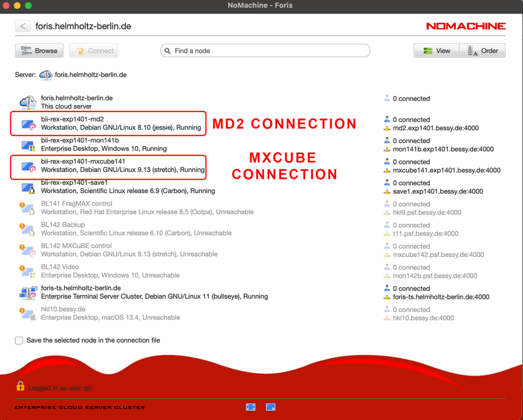Click host icon beside mxcube141.exp1401.bessy.de:4000
Image resolution: width=523 pixels, height=420 pixels.
tap(387, 171)
